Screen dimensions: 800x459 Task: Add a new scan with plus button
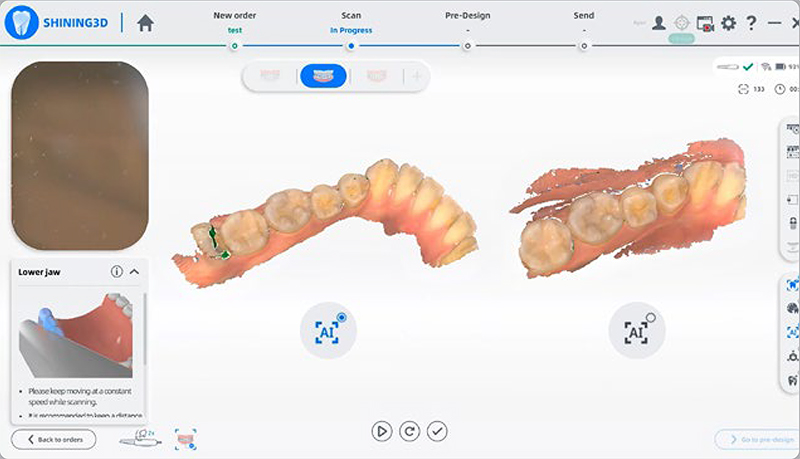pos(415,76)
